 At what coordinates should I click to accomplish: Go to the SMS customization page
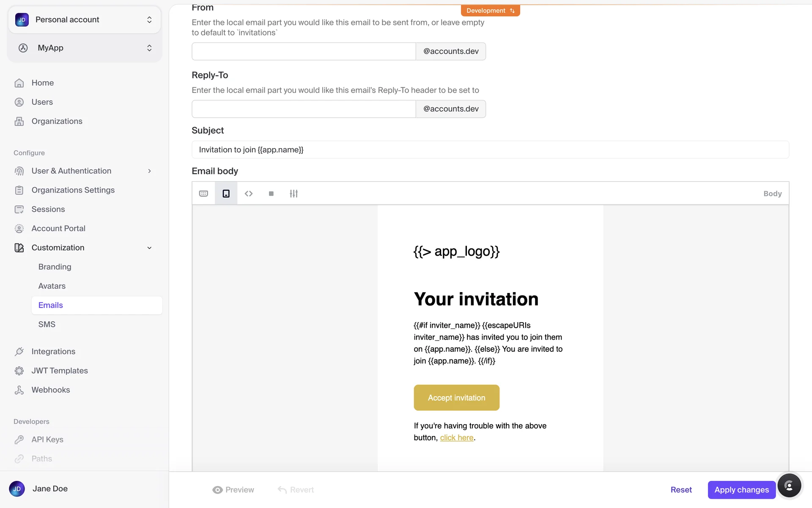(x=47, y=324)
